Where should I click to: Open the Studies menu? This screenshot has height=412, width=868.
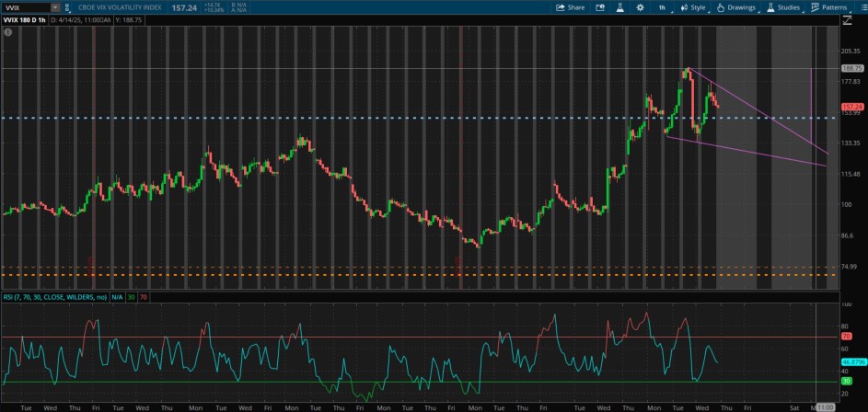784,7
